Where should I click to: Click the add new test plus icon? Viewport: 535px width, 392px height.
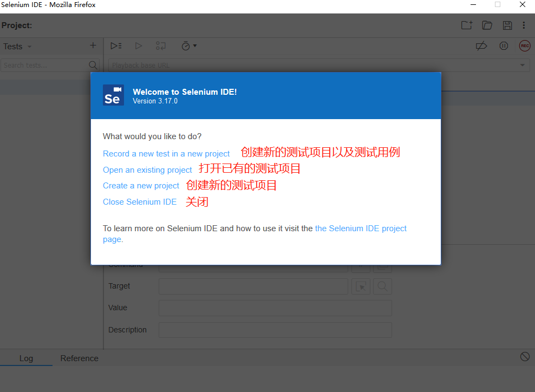(93, 45)
